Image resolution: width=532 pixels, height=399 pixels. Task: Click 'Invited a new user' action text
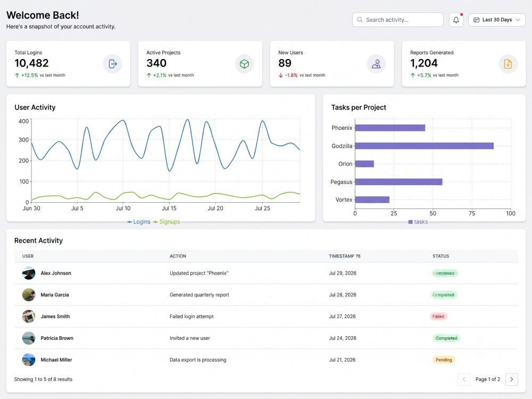click(x=190, y=338)
